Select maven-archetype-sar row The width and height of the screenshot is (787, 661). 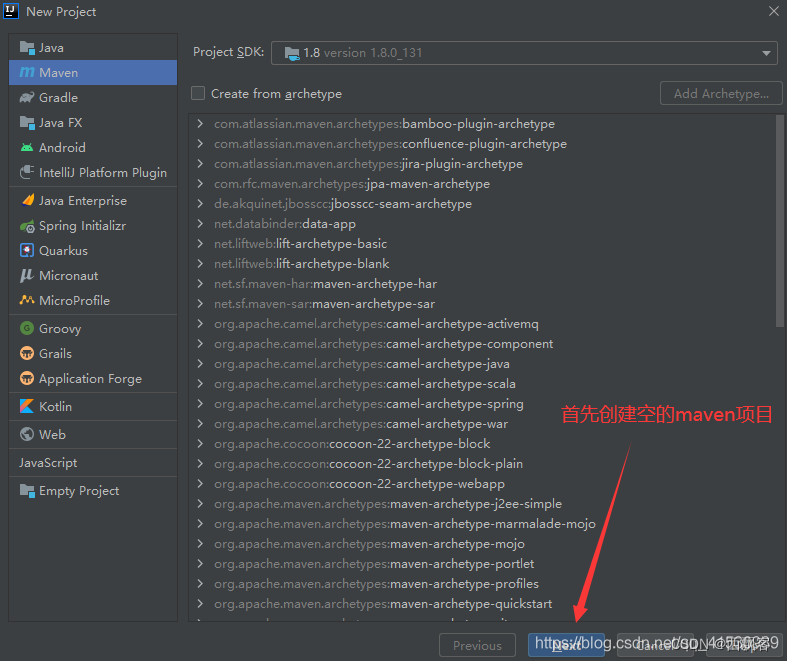[482, 304]
